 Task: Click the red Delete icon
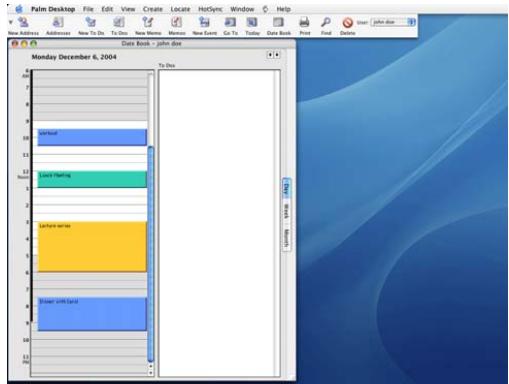[348, 23]
